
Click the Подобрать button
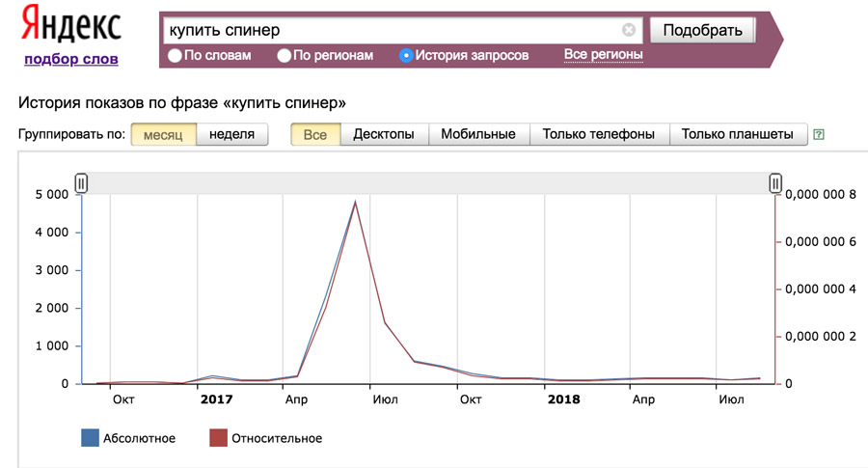(702, 30)
